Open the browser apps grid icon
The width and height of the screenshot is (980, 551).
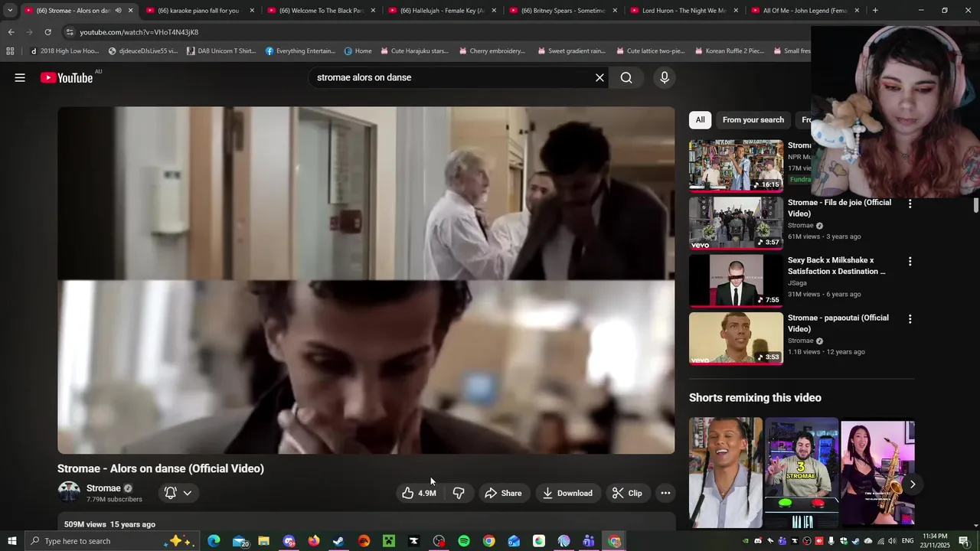click(x=10, y=51)
